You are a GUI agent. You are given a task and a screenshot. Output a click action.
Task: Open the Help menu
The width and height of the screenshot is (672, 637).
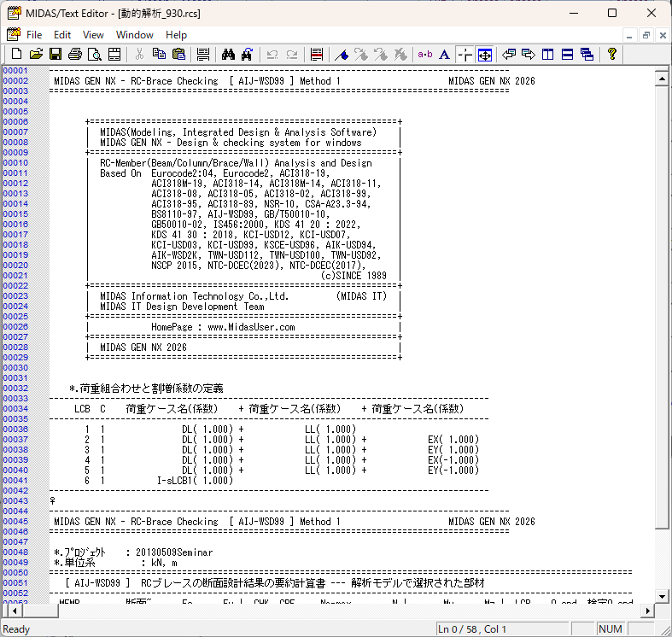(x=176, y=35)
